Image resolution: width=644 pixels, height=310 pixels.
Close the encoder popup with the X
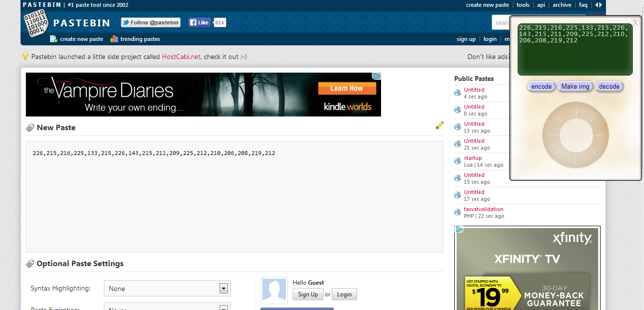[635, 22]
